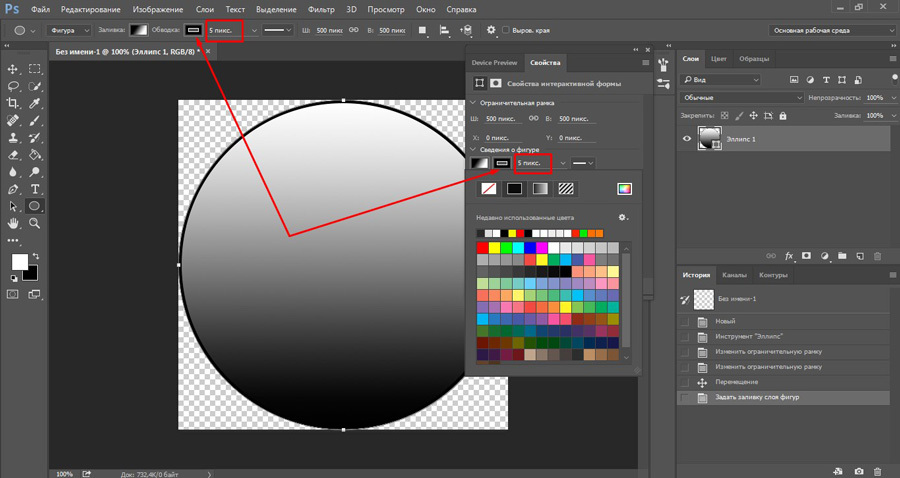Screen dimensions: 900x478
Task: Toggle history brush source for Новый state
Action: click(685, 321)
